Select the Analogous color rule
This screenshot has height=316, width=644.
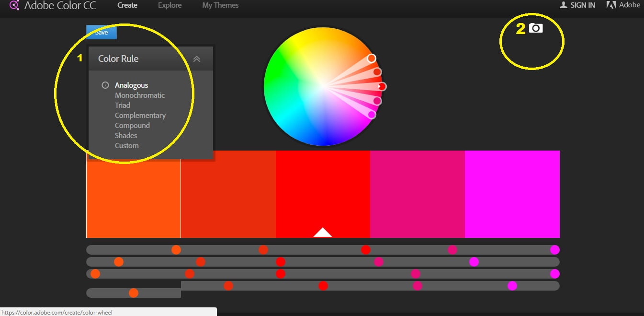[x=131, y=85]
